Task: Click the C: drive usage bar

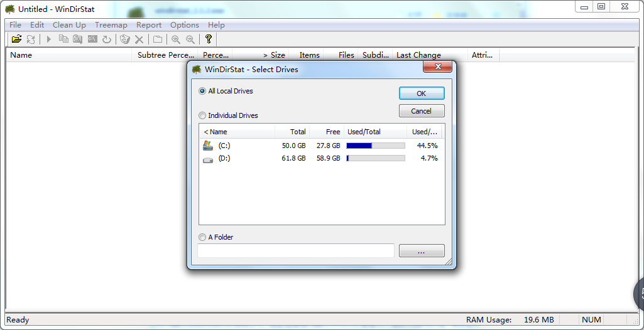Action: pyautogui.click(x=376, y=146)
